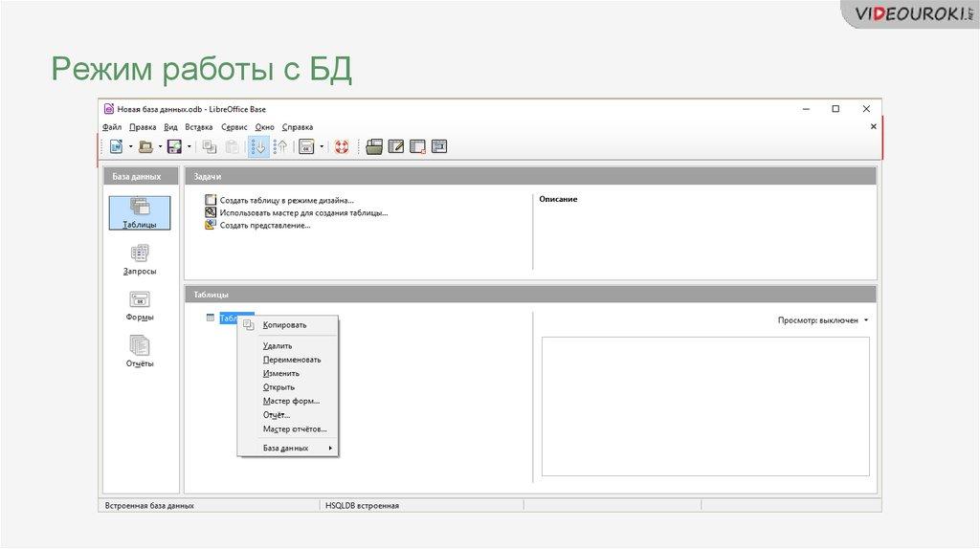Switch to the Формы (Forms) section
980x549 pixels.
[140, 304]
